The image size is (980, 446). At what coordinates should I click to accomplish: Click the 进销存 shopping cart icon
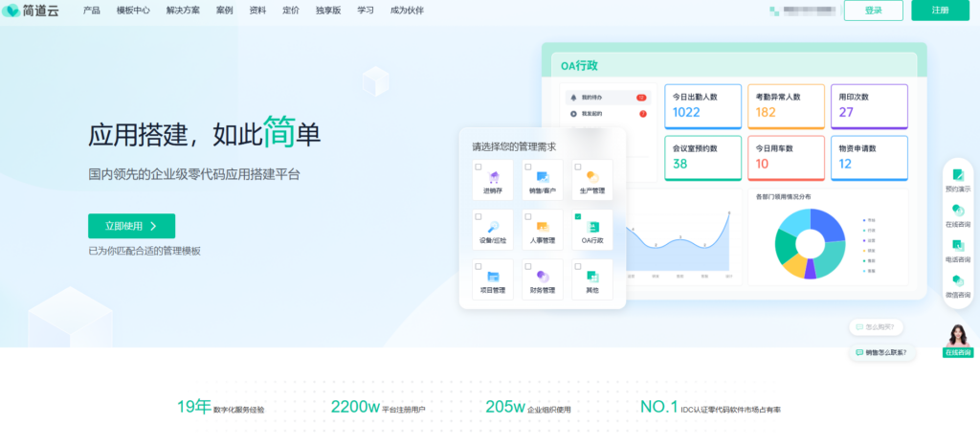pyautogui.click(x=494, y=177)
